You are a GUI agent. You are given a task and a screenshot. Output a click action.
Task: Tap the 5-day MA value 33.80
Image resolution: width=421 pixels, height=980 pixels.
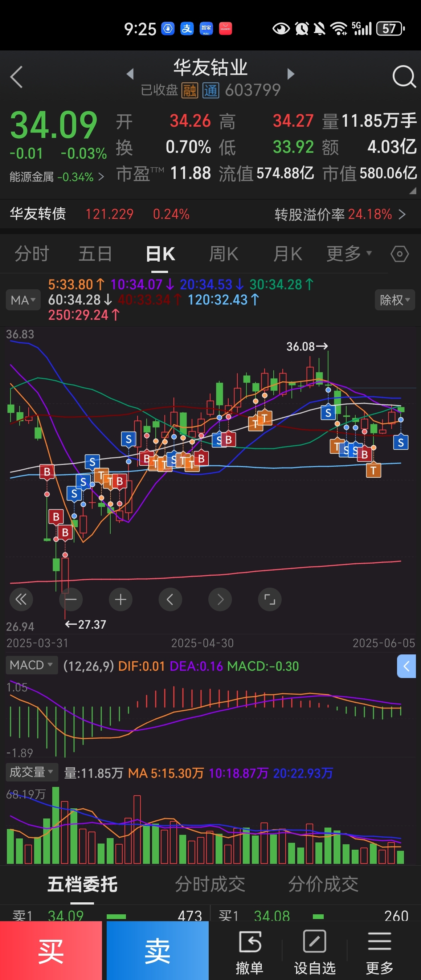76,285
